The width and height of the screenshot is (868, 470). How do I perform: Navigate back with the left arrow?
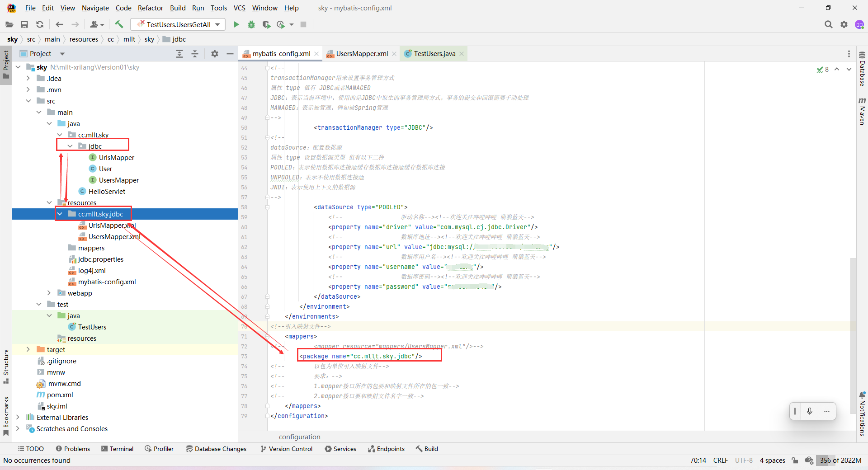coord(59,24)
